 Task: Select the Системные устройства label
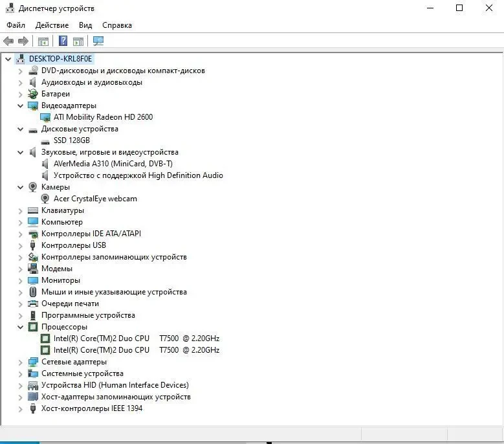pyautogui.click(x=82, y=373)
